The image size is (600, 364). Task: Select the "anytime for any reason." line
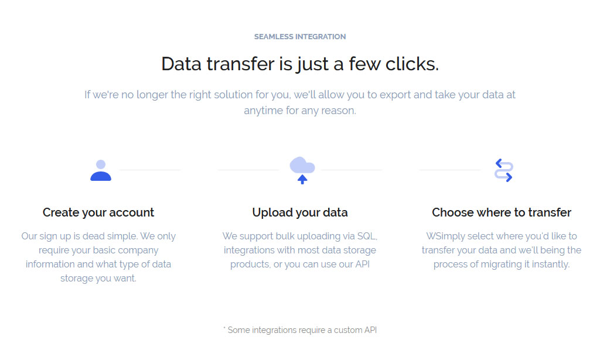[x=300, y=110]
